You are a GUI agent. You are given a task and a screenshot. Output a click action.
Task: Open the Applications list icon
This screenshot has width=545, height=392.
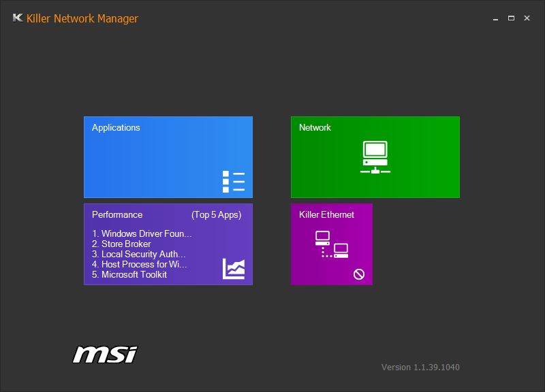(233, 182)
